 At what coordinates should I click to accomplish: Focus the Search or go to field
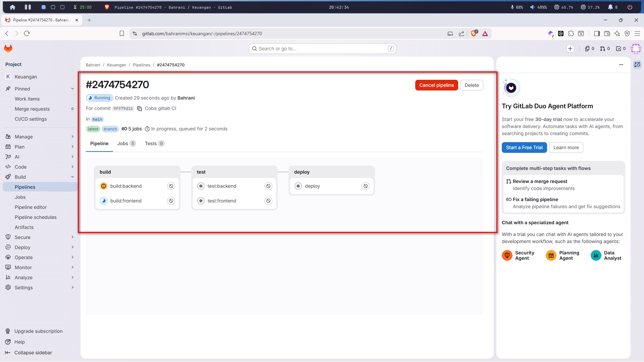322,49
